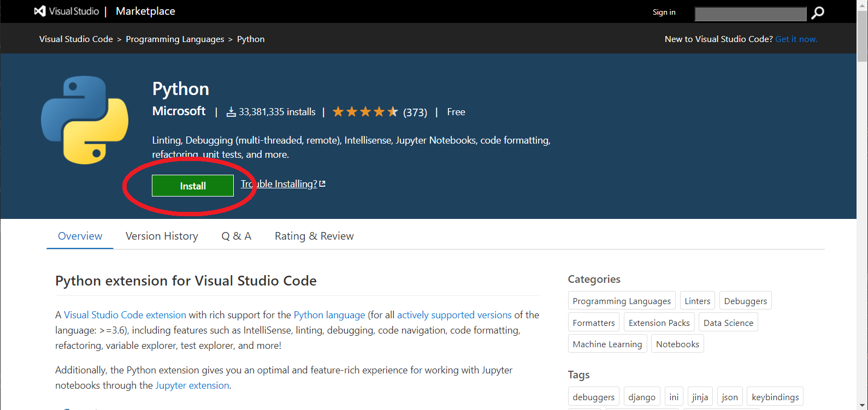Select the Linters category tag

[x=698, y=301]
